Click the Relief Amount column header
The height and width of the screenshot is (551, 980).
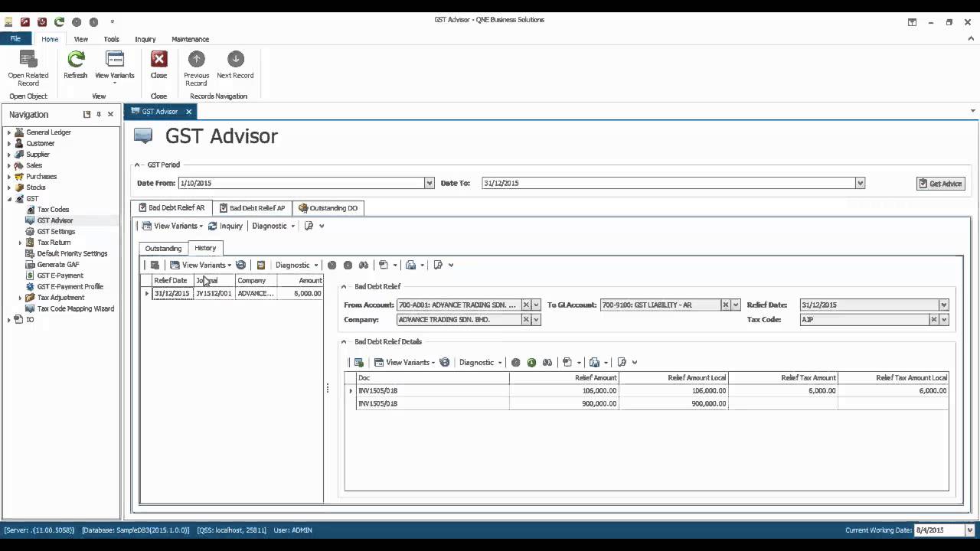point(563,377)
